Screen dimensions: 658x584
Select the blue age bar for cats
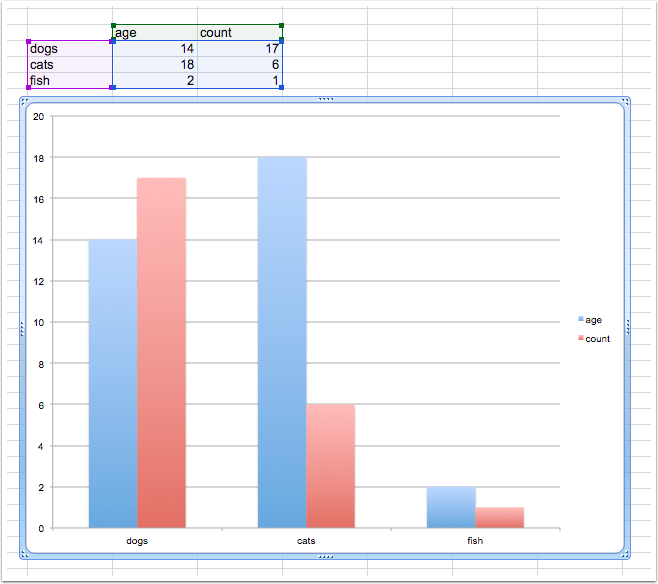pos(282,342)
